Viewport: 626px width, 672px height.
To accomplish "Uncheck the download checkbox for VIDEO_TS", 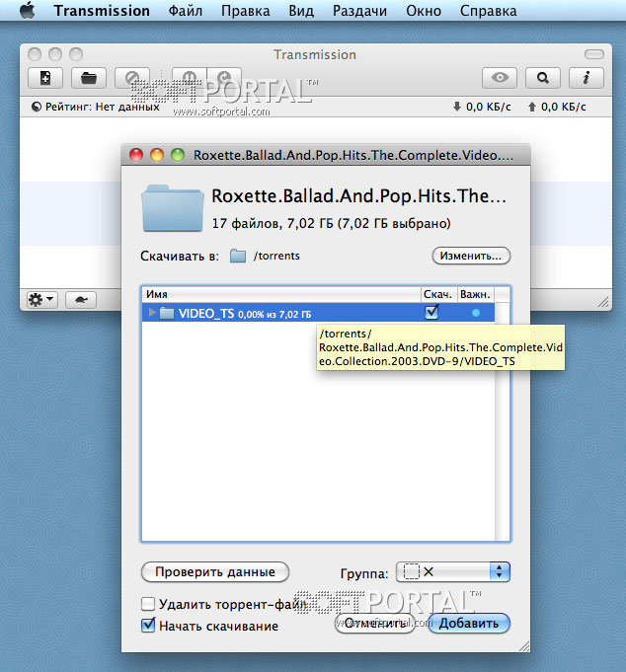I will 431,313.
